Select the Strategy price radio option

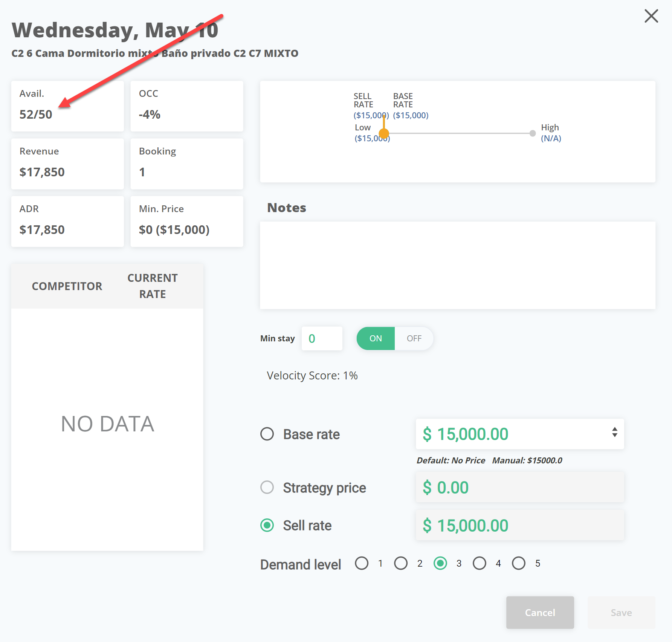click(x=267, y=488)
